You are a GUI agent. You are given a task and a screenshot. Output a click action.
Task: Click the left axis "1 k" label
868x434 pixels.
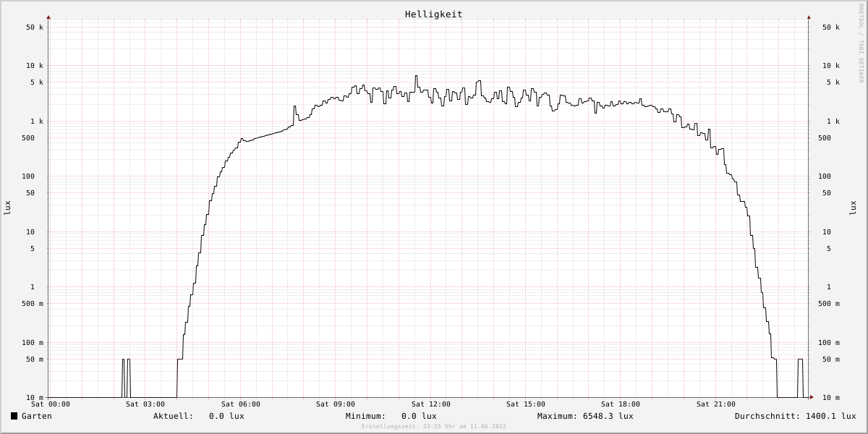tap(37, 122)
